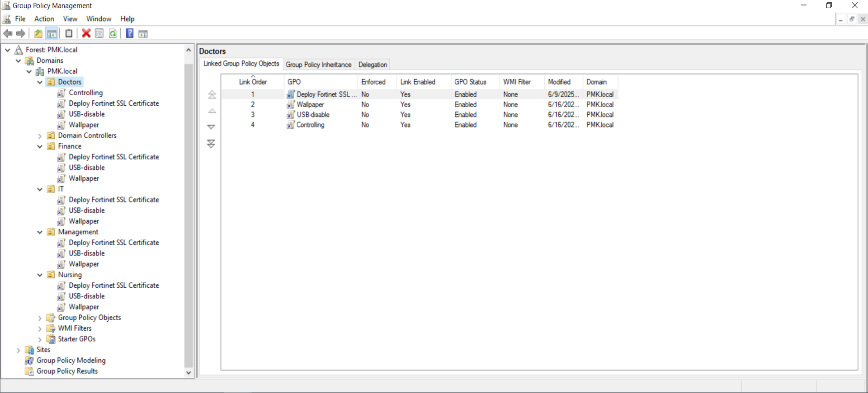Move link to bottom with double down arrow
The width and height of the screenshot is (868, 393).
[x=211, y=144]
